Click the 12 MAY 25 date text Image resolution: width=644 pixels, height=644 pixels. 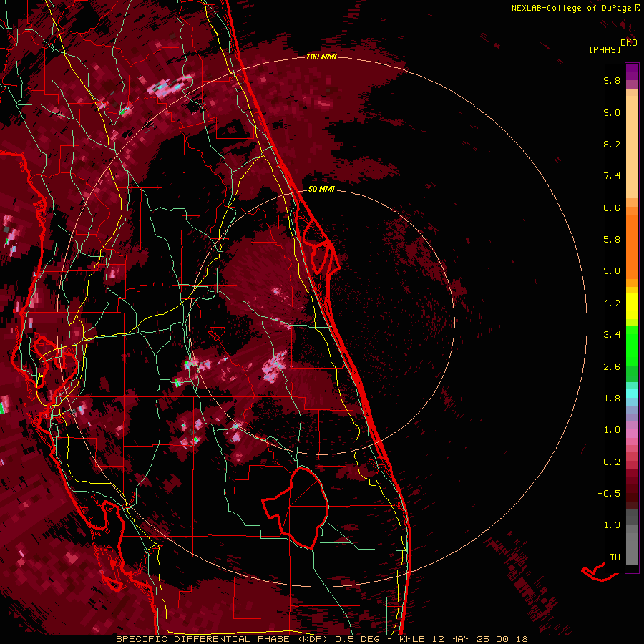click(x=460, y=639)
